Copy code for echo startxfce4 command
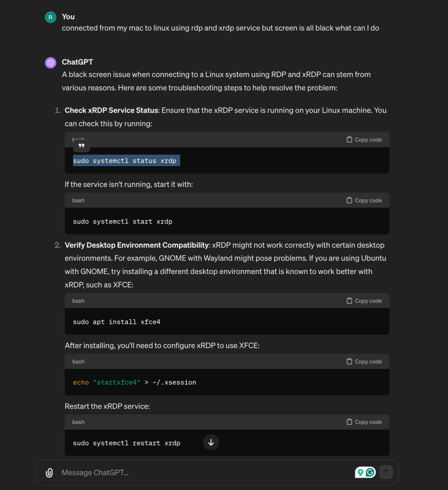 click(364, 361)
